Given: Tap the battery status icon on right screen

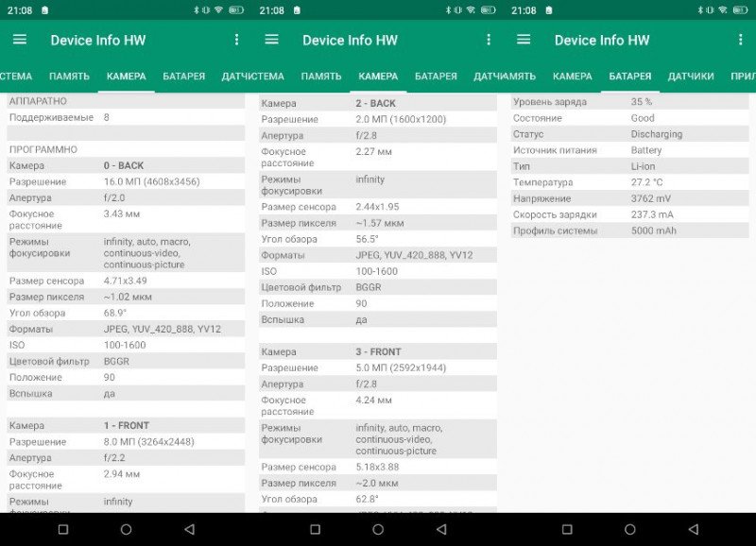Looking at the screenshot, I should coord(740,10).
